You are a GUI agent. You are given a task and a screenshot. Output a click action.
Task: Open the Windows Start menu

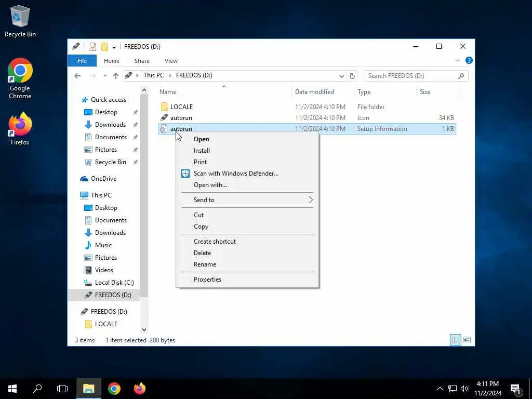coord(12,389)
